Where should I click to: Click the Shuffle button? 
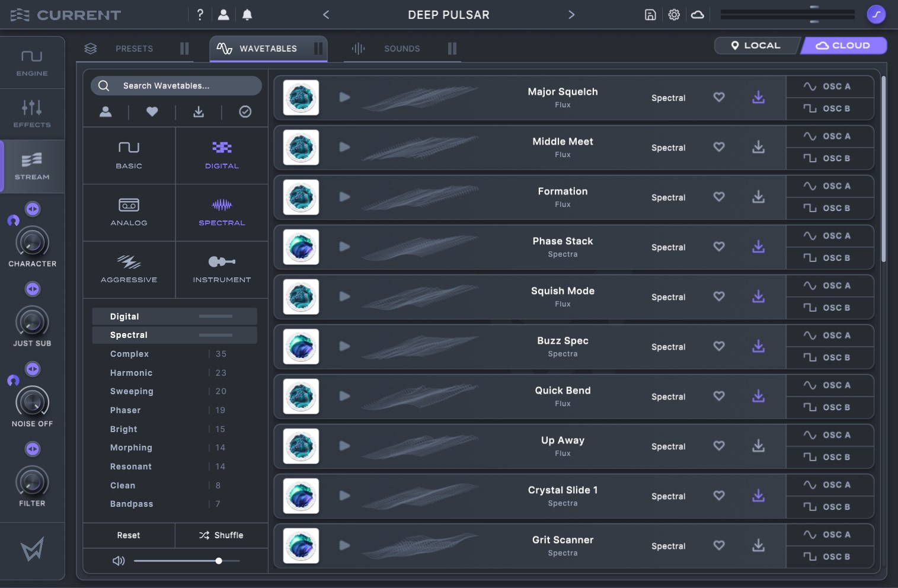pyautogui.click(x=222, y=535)
